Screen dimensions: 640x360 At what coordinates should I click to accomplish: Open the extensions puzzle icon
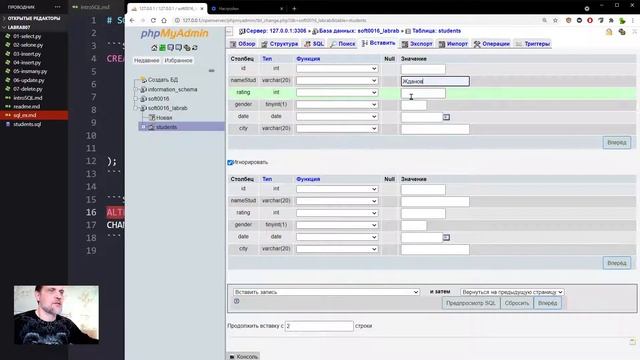(x=611, y=20)
